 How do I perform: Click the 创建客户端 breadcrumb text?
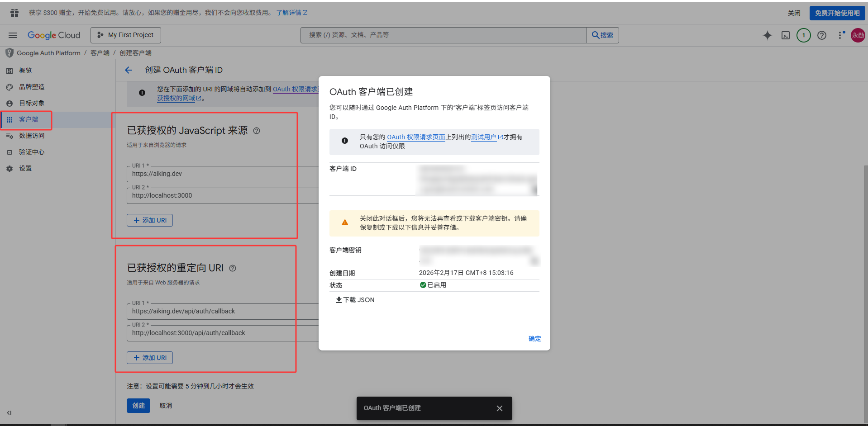135,53
